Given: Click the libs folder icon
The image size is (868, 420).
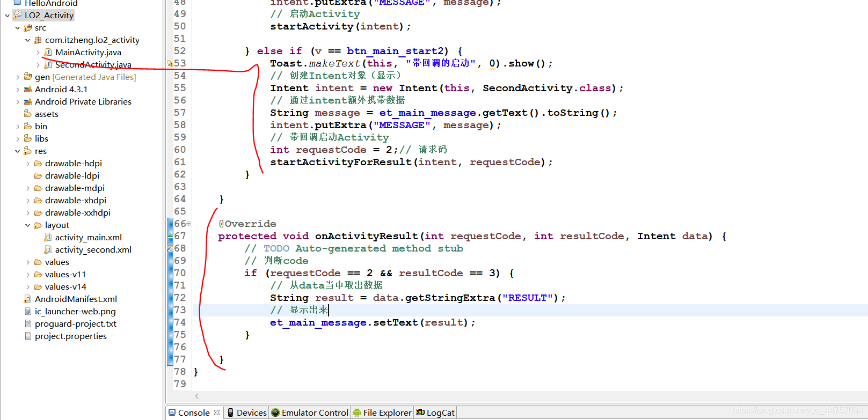Looking at the screenshot, I should click(x=28, y=138).
